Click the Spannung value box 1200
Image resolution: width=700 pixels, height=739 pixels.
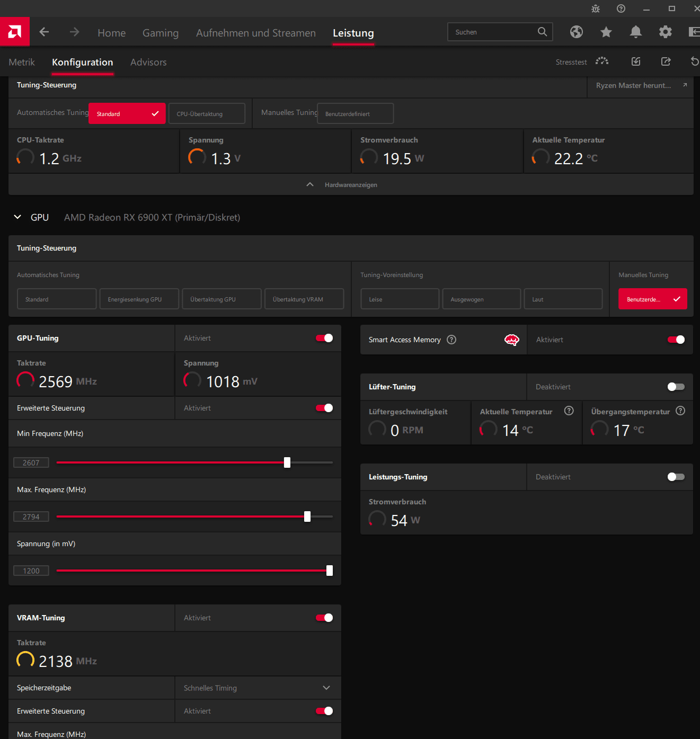click(x=31, y=571)
